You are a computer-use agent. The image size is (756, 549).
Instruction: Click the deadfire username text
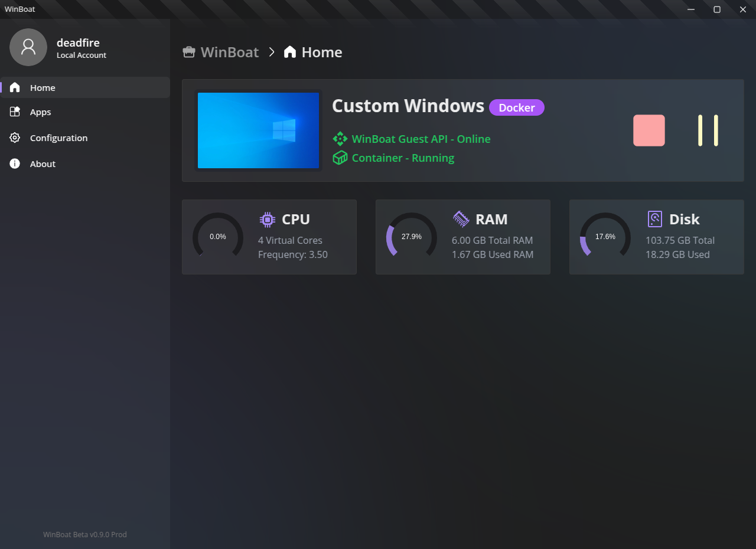[x=78, y=43]
